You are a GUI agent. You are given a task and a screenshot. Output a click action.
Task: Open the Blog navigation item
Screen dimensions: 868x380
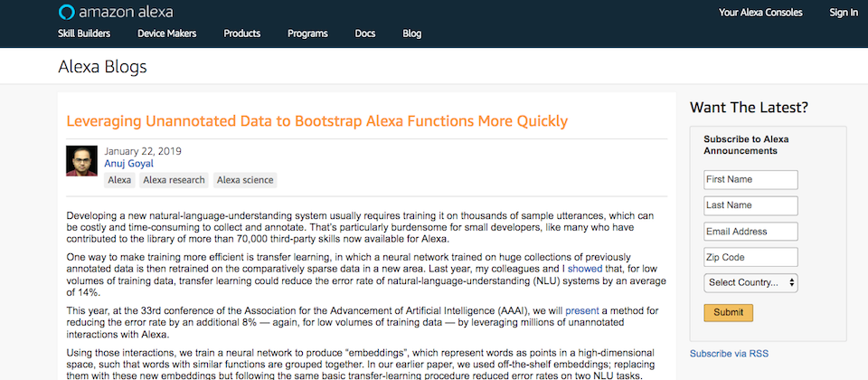pos(412,33)
